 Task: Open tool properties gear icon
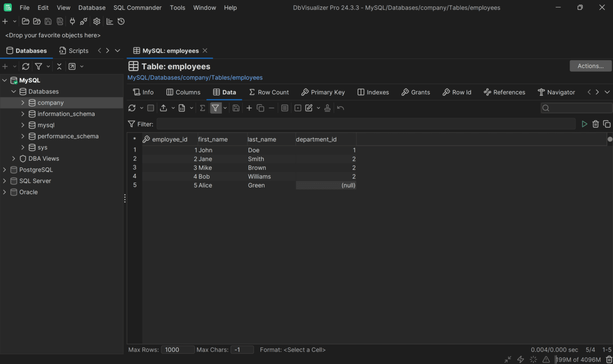click(x=97, y=21)
